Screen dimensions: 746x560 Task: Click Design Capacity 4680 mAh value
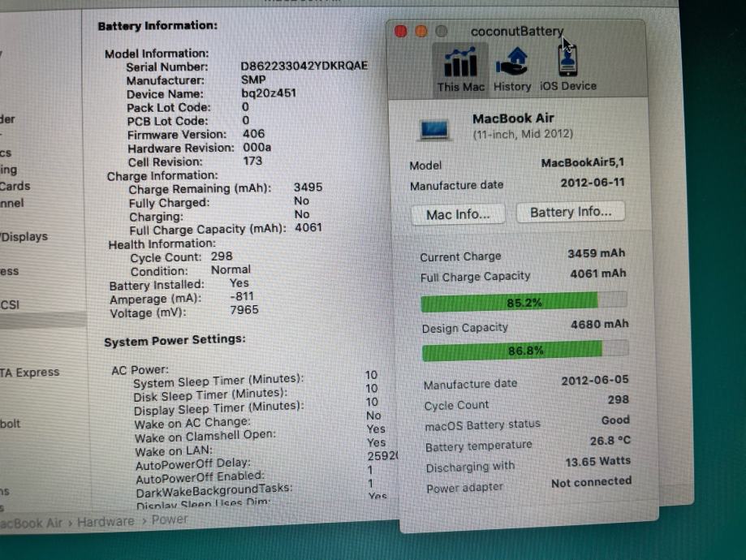click(x=599, y=325)
